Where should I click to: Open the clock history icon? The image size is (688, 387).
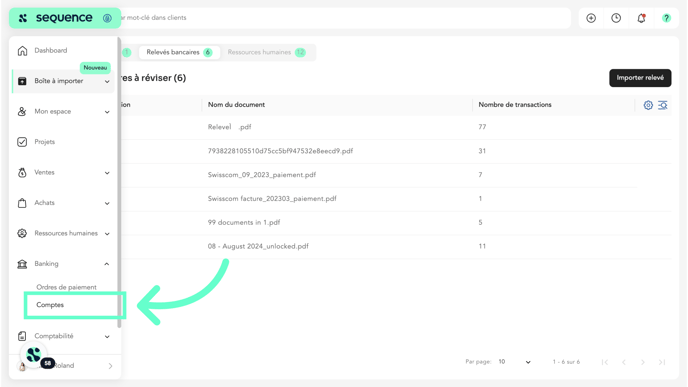(x=616, y=18)
